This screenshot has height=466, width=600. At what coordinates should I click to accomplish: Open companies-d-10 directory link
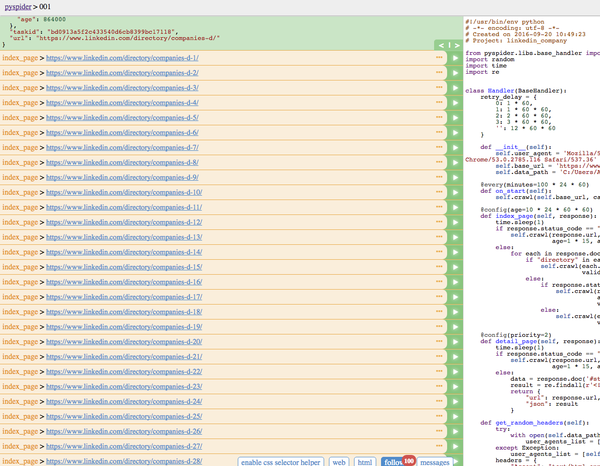(124, 192)
